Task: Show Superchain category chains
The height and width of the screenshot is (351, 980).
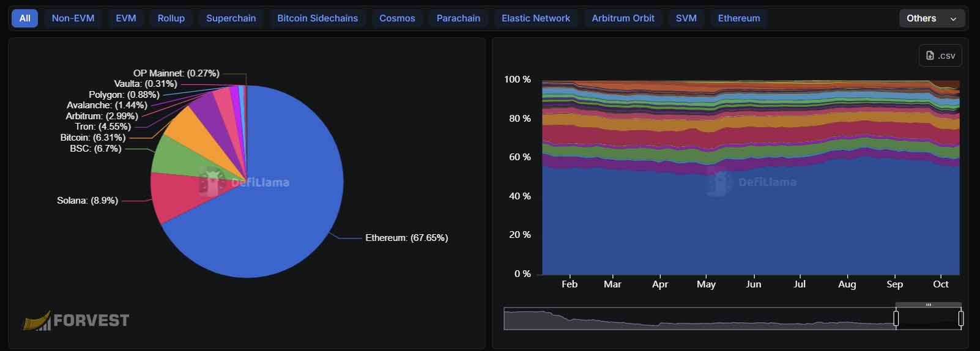Action: 231,18
